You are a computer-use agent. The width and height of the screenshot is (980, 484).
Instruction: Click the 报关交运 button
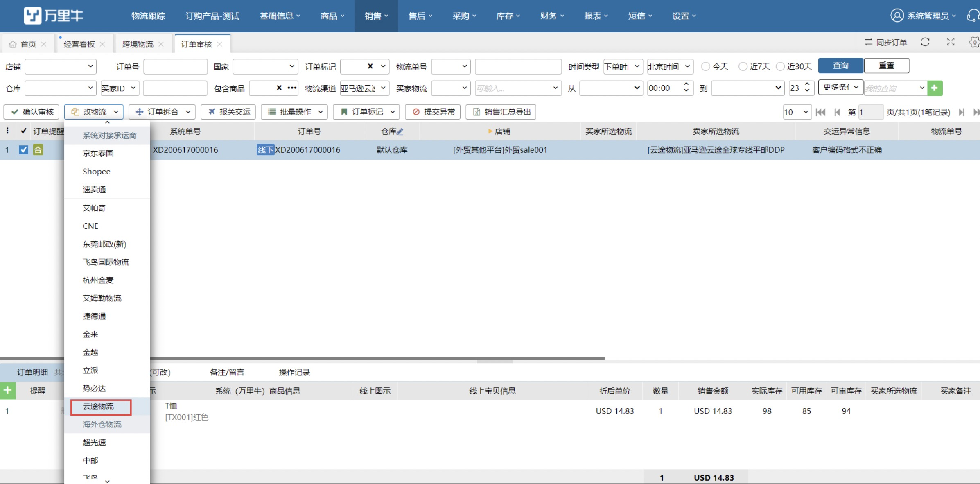click(228, 112)
